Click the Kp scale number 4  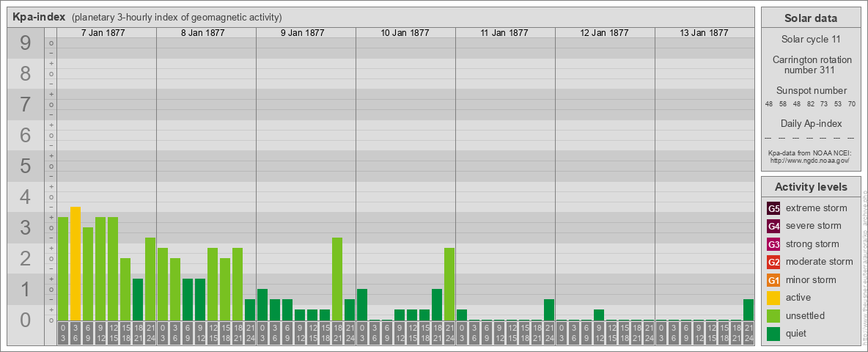(x=26, y=197)
